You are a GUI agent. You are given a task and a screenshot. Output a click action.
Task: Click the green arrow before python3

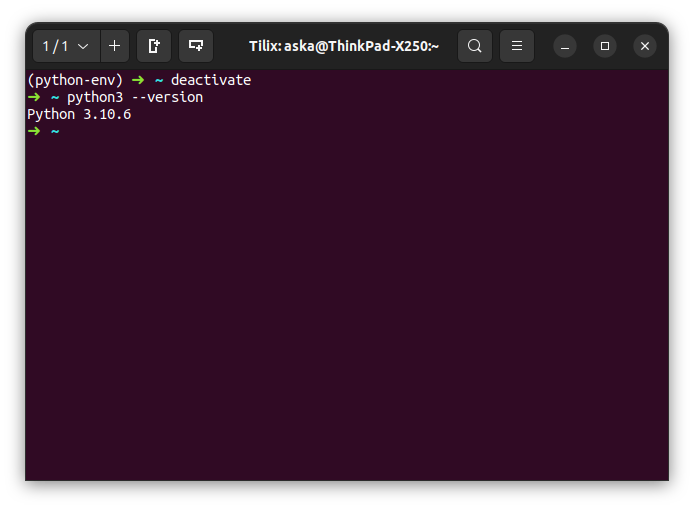[x=34, y=97]
